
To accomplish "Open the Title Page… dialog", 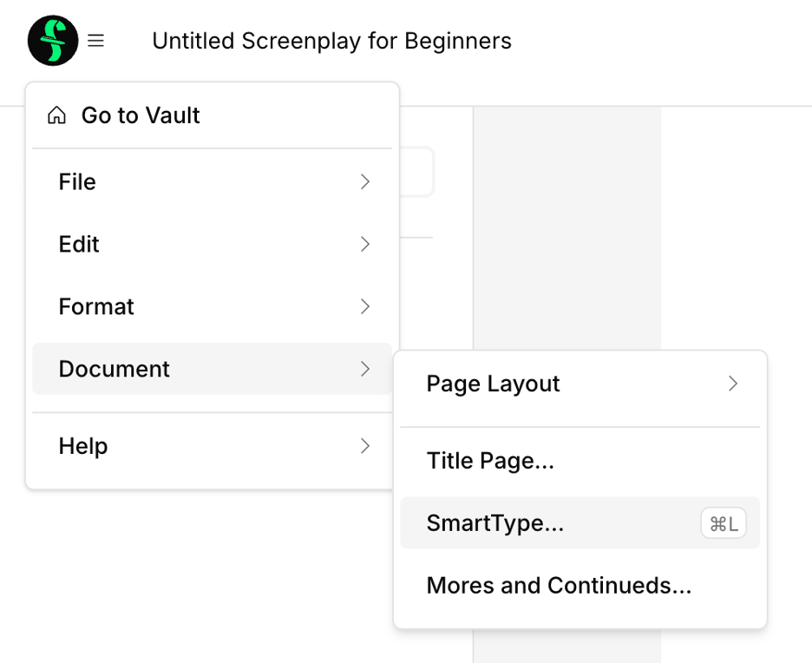I will (490, 461).
